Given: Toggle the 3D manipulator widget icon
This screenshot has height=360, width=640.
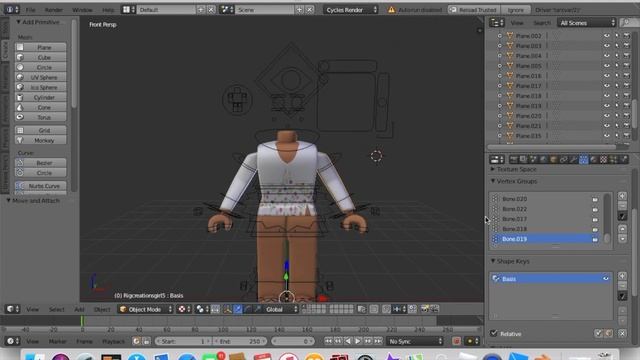Looking at the screenshot, I should 228,309.
